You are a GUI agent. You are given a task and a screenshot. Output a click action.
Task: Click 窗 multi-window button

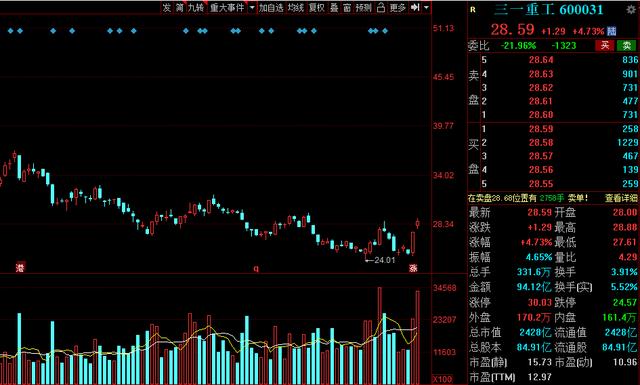(347, 7)
